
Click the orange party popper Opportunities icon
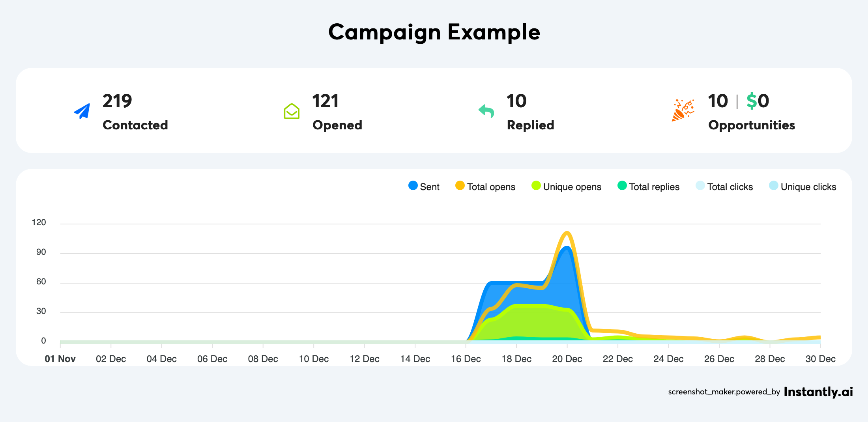coord(683,110)
